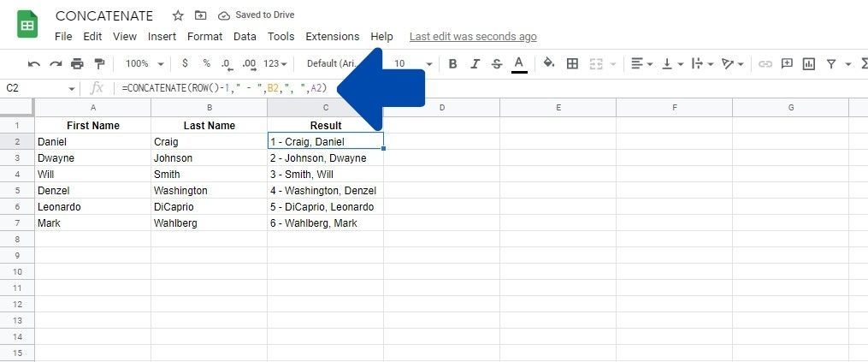The image size is (868, 362).
Task: Open text rotation dropdown
Action: point(732,63)
